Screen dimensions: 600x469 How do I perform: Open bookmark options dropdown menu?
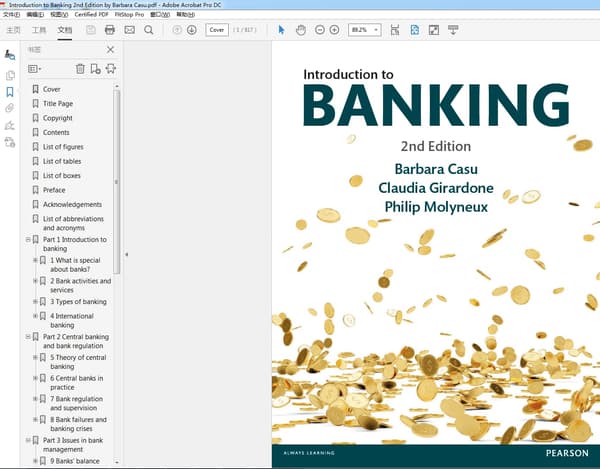(34, 69)
